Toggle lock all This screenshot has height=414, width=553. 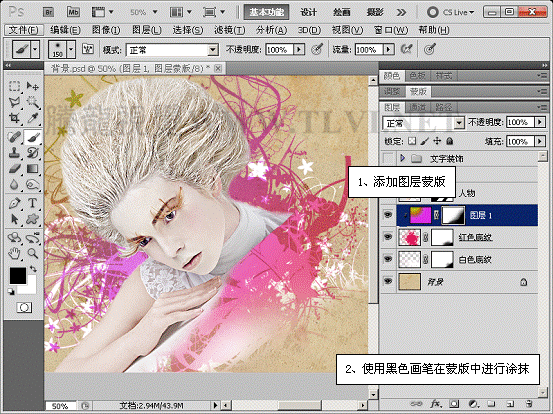click(450, 141)
